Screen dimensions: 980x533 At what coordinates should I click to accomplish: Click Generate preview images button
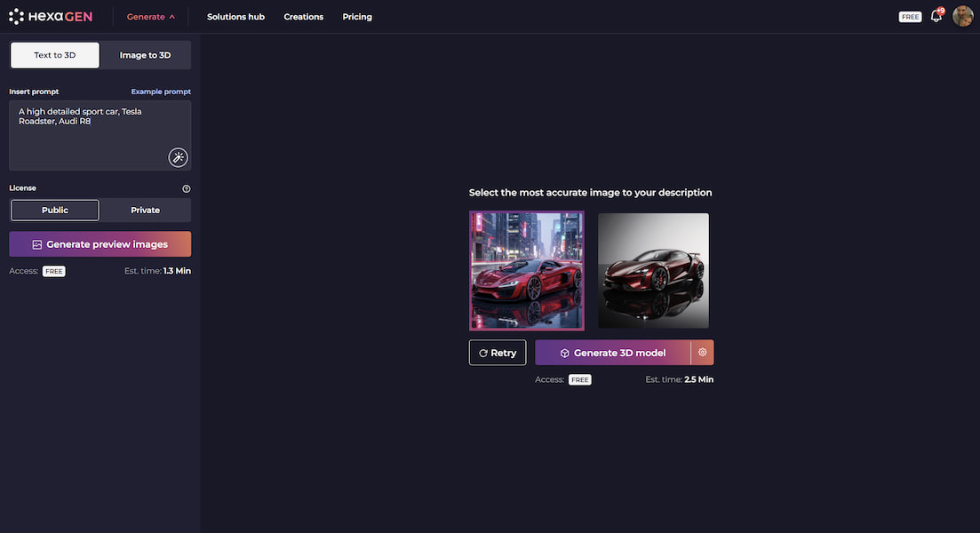click(x=100, y=244)
